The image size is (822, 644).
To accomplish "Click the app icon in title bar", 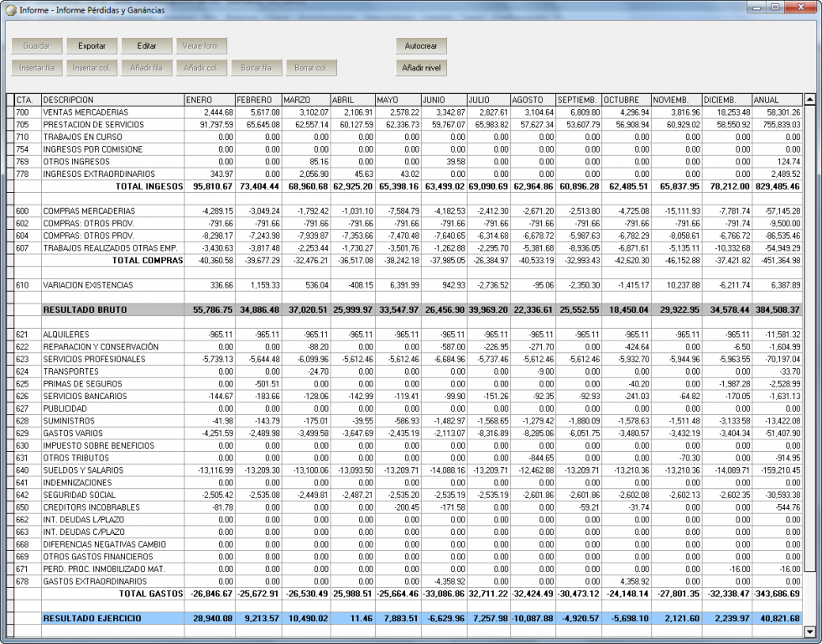I will pyautogui.click(x=10, y=10).
